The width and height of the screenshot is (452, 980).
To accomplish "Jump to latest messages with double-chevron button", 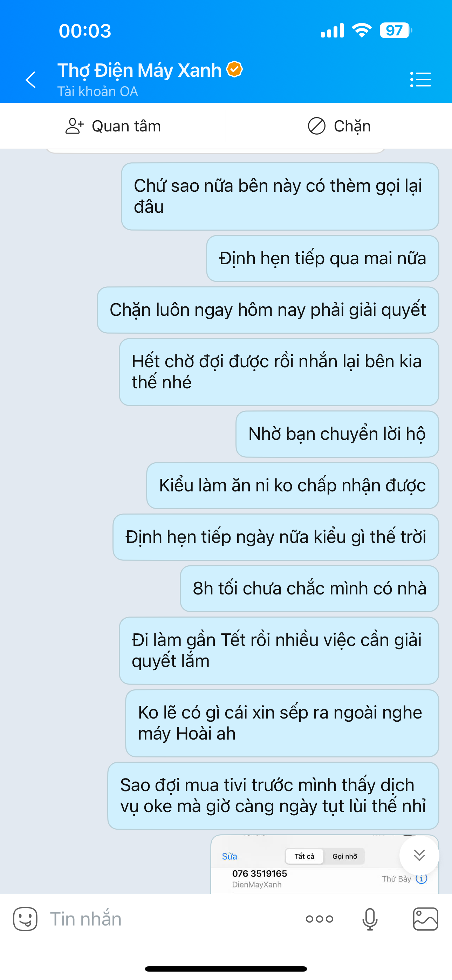I will pos(419,855).
